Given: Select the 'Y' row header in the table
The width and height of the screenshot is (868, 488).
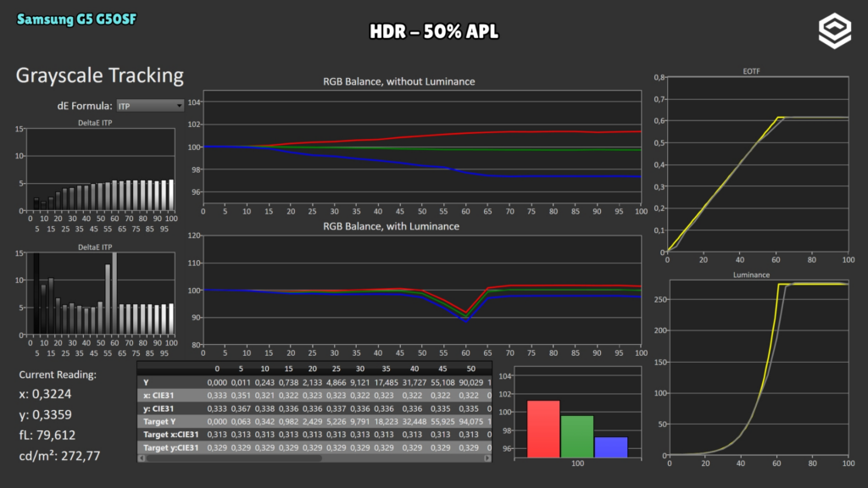Looking at the screenshot, I should (x=146, y=382).
